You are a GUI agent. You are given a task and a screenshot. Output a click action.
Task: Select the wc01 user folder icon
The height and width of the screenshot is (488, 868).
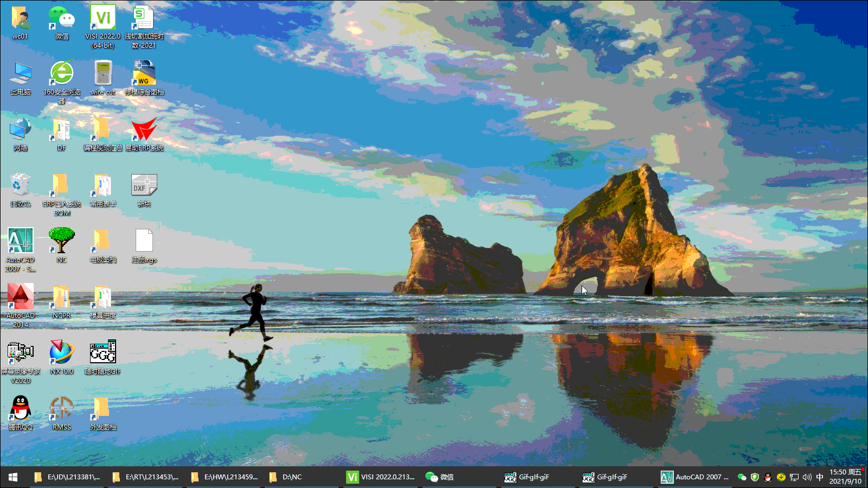pos(21,23)
